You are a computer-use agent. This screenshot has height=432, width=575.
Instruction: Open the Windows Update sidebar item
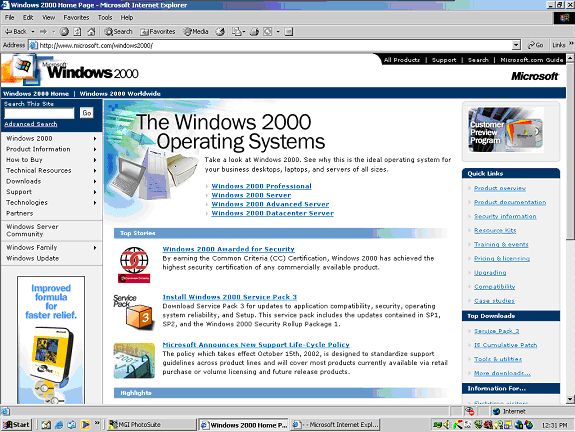click(33, 258)
